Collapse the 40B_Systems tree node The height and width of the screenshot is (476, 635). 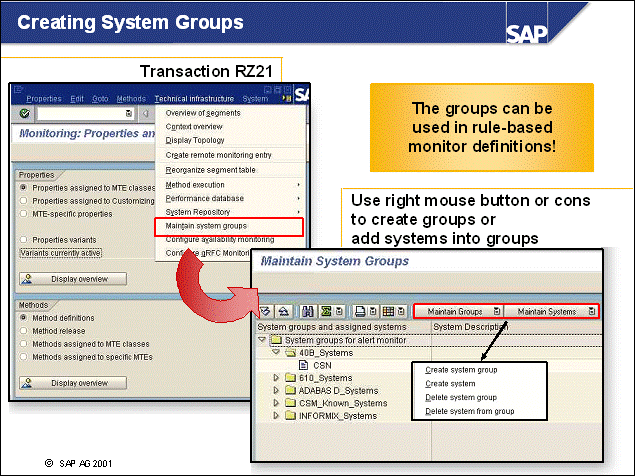tap(274, 352)
